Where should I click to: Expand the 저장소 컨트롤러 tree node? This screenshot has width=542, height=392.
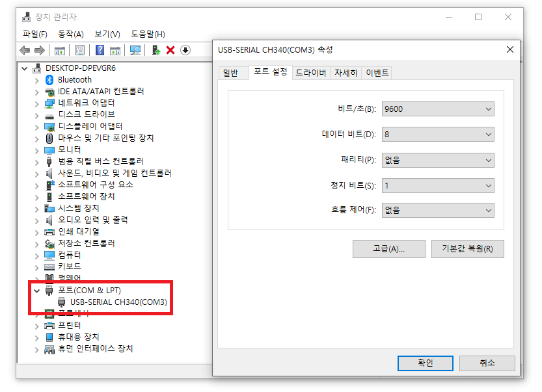pyautogui.click(x=37, y=244)
